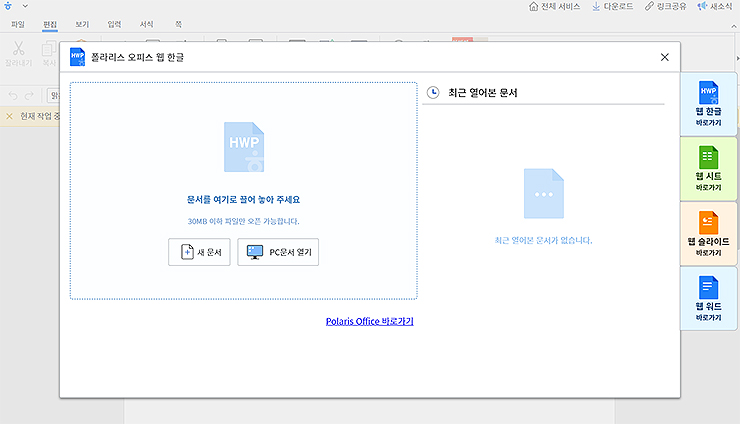740x424 pixels.
Task: Click the HWP icon in the dialog title
Action: click(77, 57)
